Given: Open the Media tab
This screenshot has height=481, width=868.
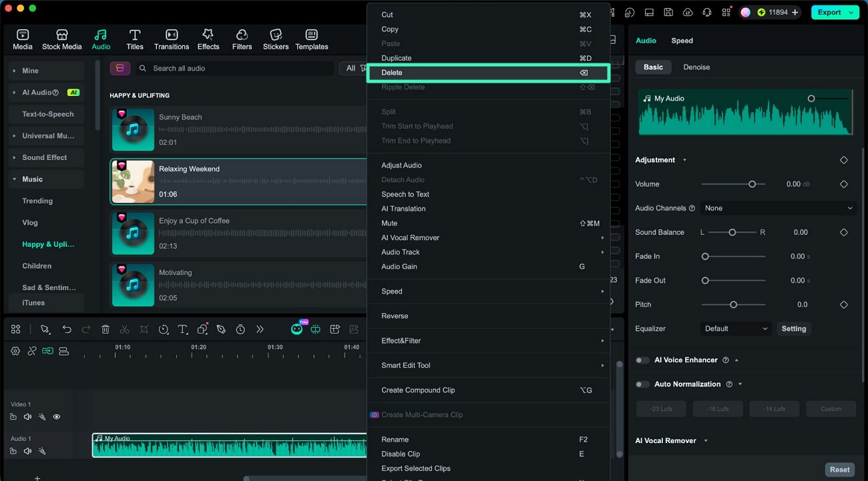Looking at the screenshot, I should [22, 39].
